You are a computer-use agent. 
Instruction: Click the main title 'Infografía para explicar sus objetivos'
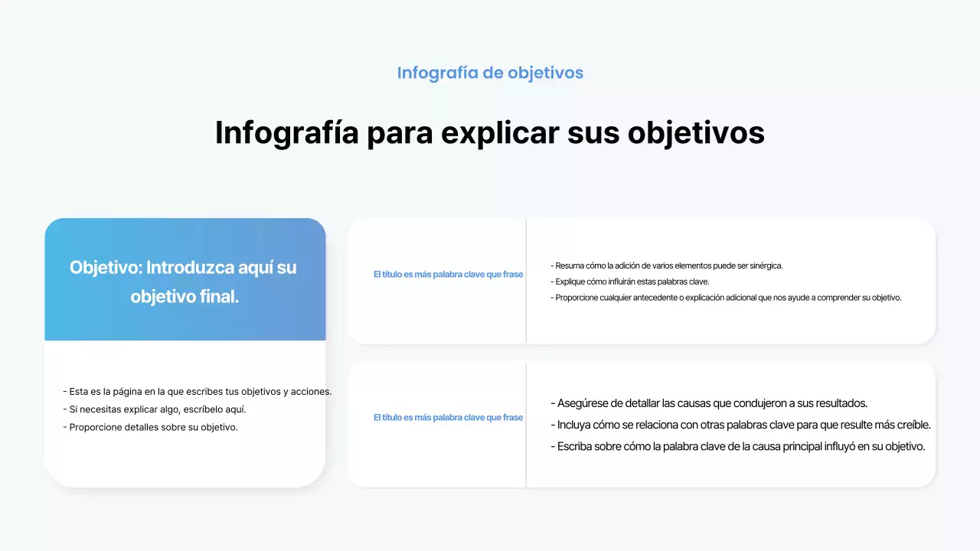(x=489, y=132)
